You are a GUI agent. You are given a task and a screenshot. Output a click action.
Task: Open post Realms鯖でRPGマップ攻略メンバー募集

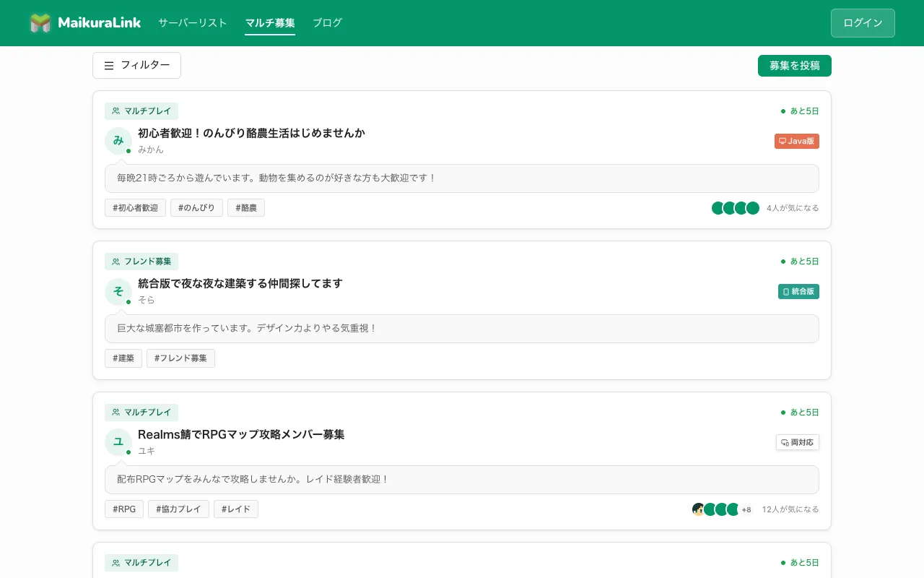tap(241, 434)
